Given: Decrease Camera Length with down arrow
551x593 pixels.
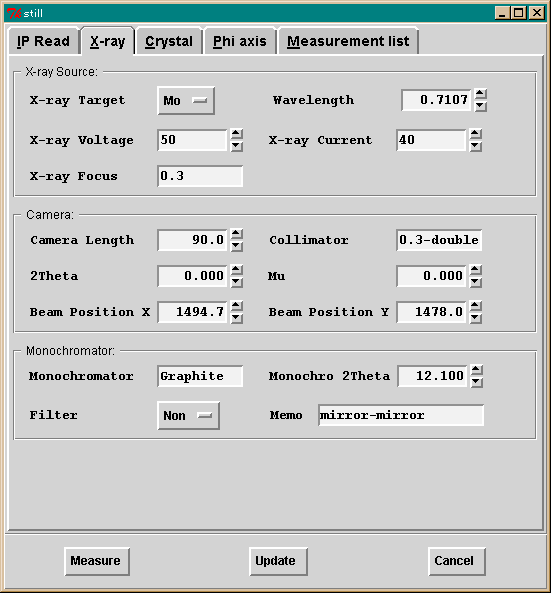Looking at the screenshot, I should (x=237, y=246).
